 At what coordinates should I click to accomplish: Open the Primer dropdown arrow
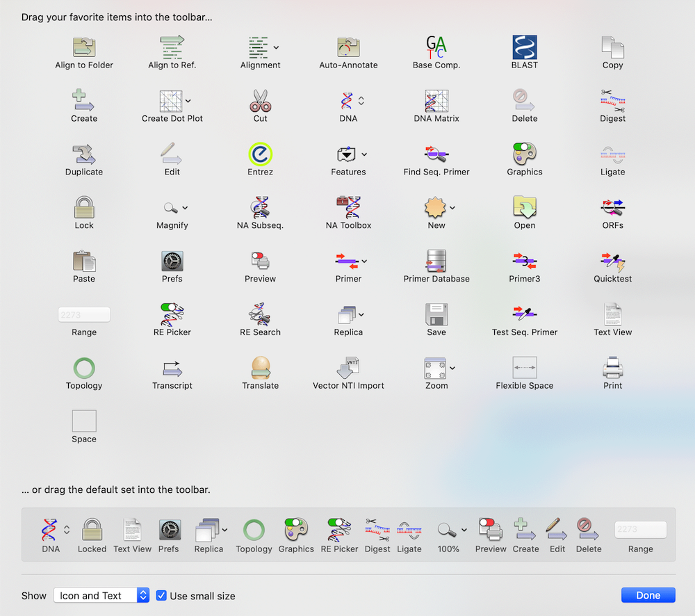coord(364,261)
